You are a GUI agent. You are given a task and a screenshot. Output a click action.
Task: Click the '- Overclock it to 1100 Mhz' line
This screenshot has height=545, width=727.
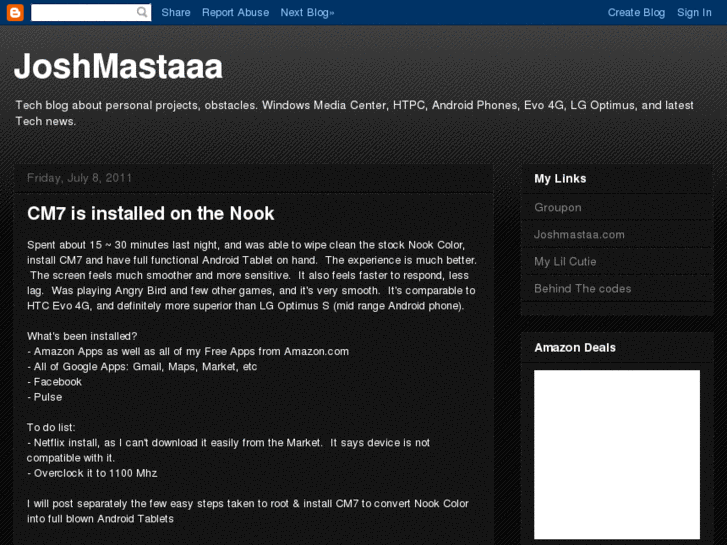tap(92, 473)
